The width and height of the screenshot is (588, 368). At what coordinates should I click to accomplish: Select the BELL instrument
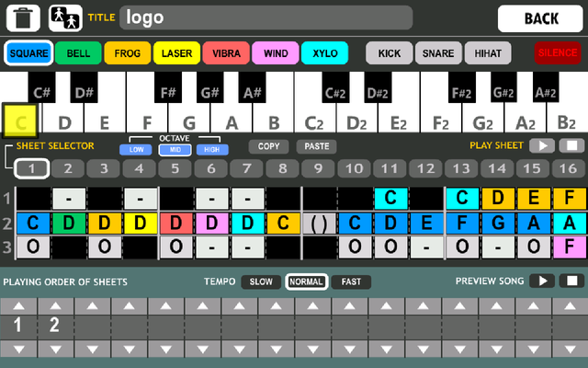click(78, 53)
